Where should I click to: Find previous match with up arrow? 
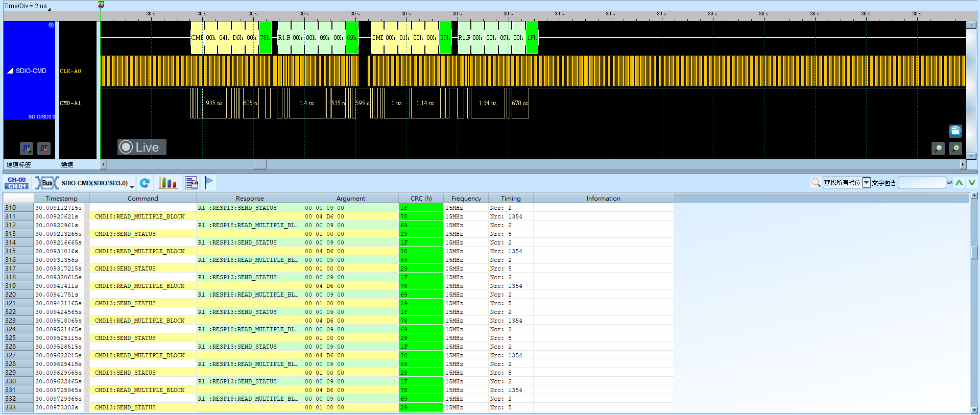(960, 182)
